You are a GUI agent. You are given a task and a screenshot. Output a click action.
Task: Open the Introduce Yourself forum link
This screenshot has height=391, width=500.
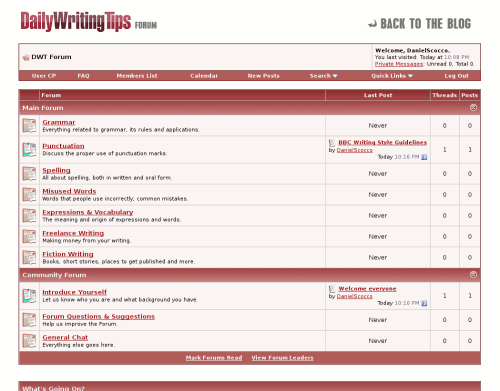(x=74, y=292)
